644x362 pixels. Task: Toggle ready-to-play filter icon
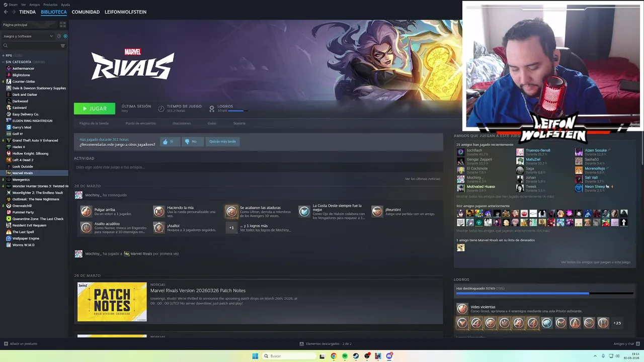65,36
